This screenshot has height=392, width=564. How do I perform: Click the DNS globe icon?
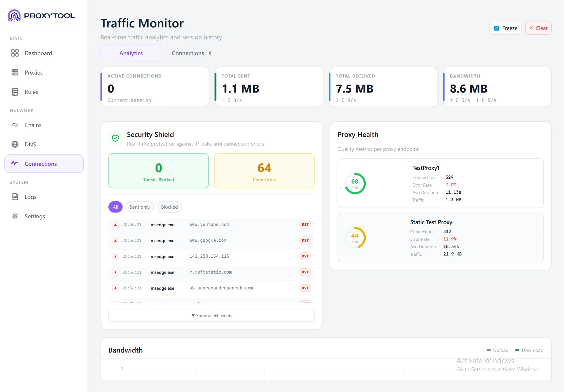click(15, 144)
